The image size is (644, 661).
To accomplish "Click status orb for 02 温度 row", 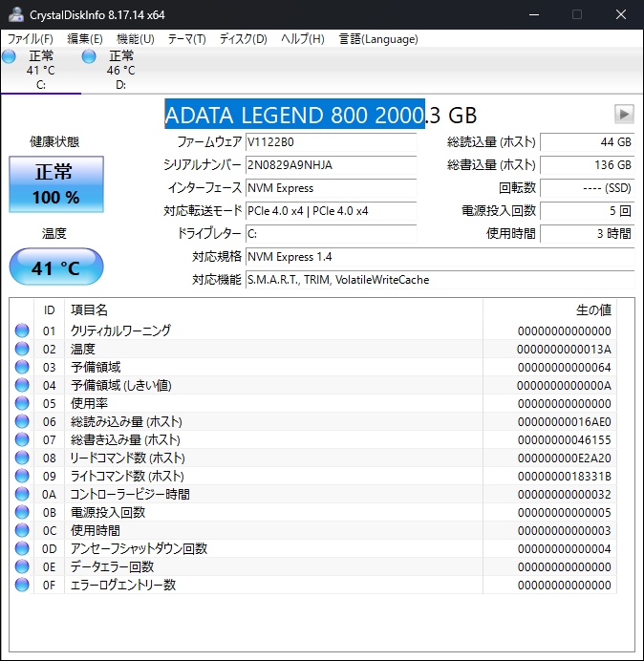I will click(22, 349).
